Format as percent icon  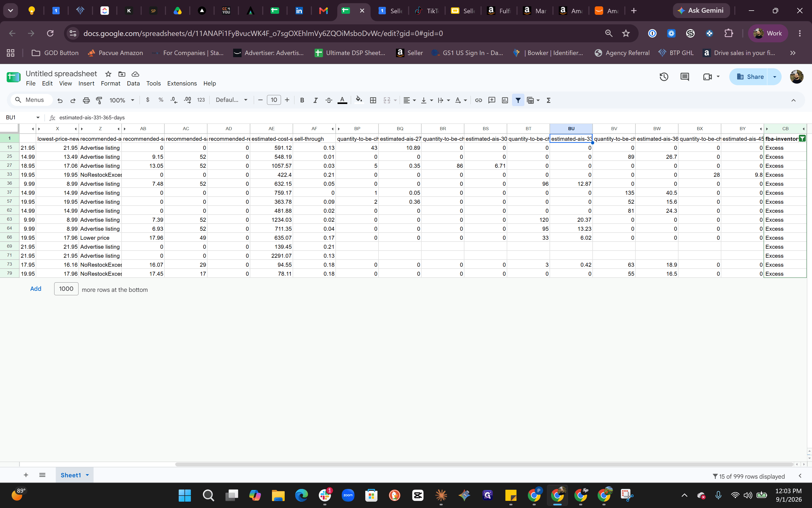click(x=161, y=100)
